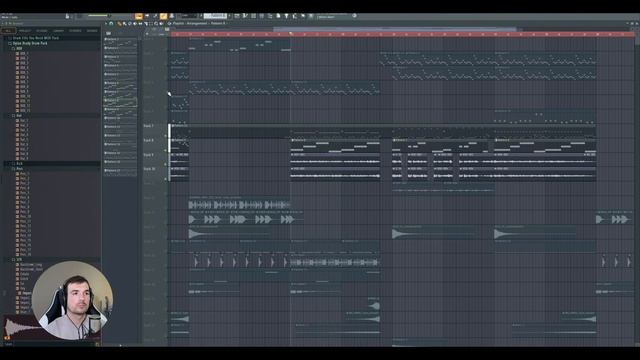Select the Delete tool in playlist toolbar
640x360 pixels.
pyautogui.click(x=130, y=24)
